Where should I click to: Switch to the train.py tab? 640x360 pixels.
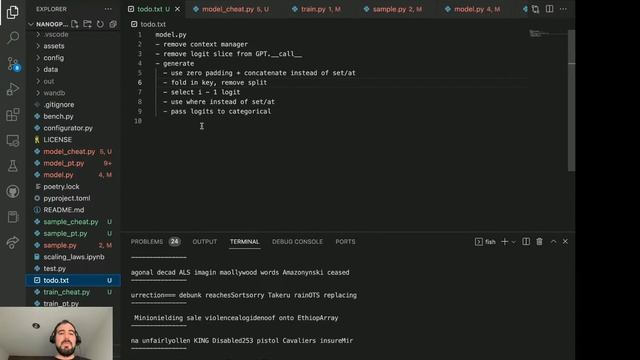pos(317,9)
